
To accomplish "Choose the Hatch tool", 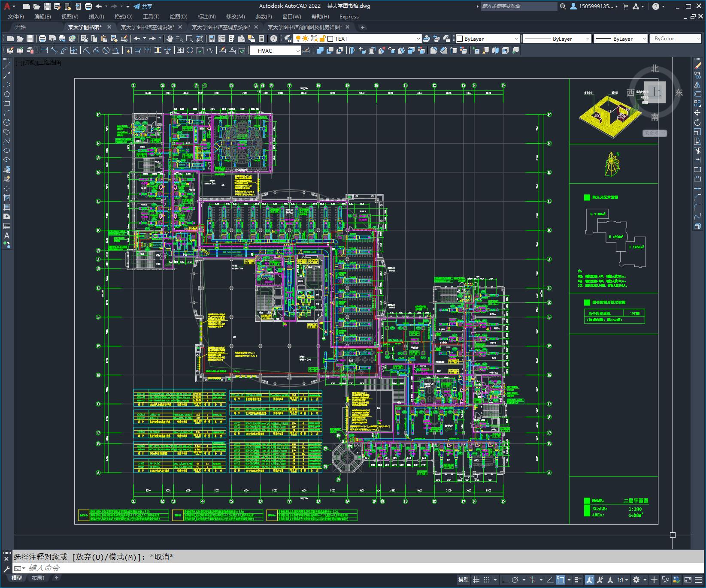I will click(7, 198).
